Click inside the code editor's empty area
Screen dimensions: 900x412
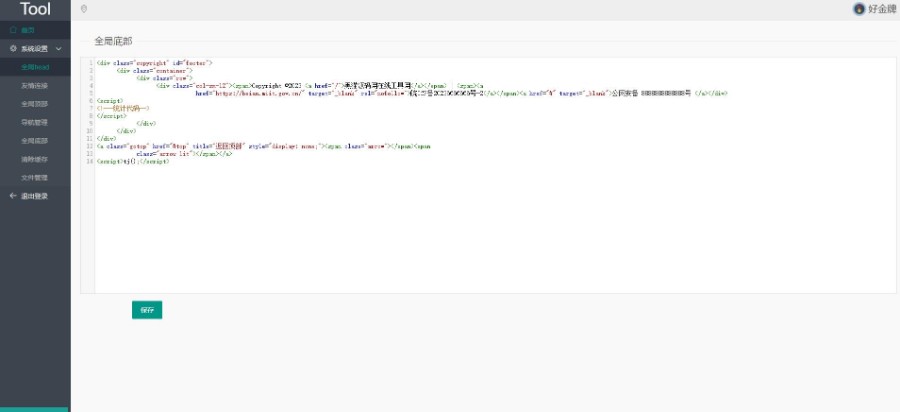[x=494, y=230]
